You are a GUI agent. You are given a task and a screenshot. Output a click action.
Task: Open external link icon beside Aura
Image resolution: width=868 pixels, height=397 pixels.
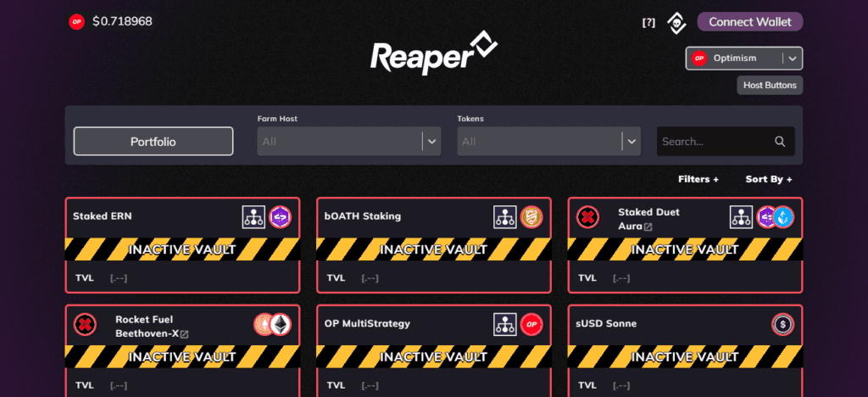(x=648, y=226)
